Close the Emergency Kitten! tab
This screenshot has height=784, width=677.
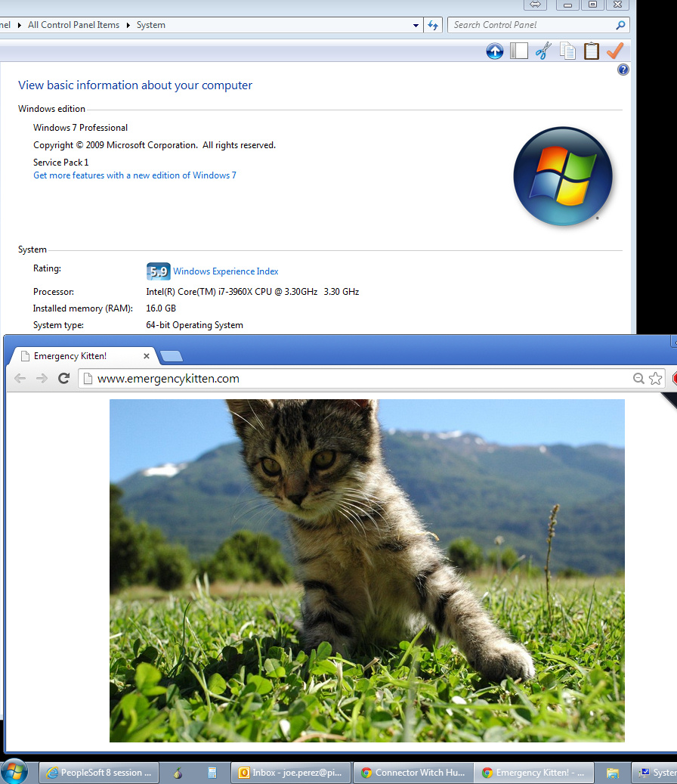tap(147, 356)
